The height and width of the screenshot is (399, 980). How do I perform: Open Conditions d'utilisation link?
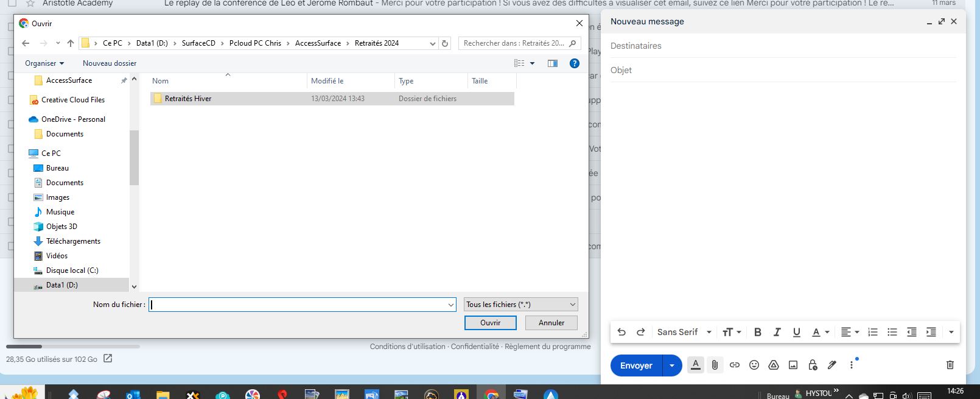(408, 347)
